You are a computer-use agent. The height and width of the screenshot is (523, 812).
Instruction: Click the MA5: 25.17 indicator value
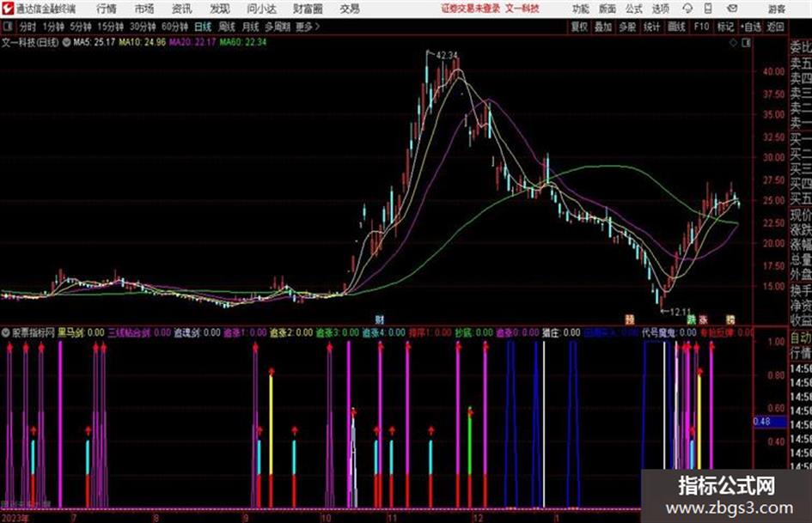pyautogui.click(x=95, y=42)
